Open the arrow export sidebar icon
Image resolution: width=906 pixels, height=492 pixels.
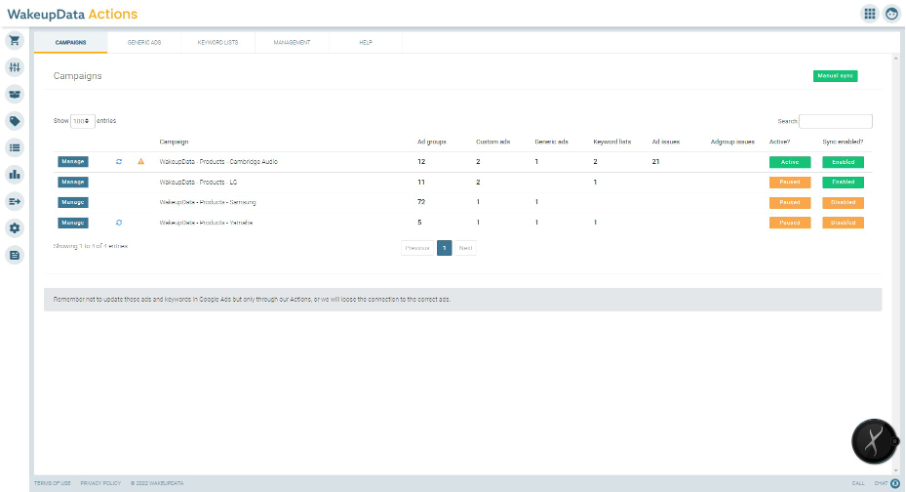pyautogui.click(x=14, y=201)
